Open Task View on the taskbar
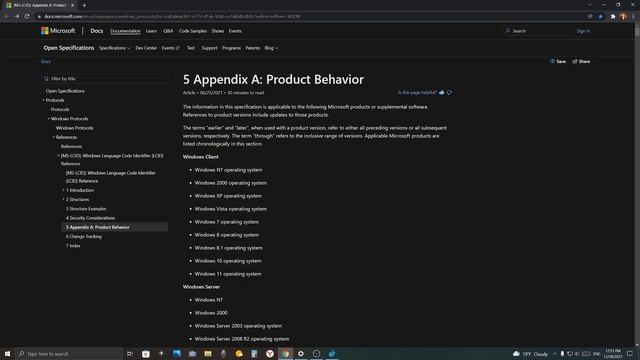The image size is (640, 360). click(x=130, y=353)
